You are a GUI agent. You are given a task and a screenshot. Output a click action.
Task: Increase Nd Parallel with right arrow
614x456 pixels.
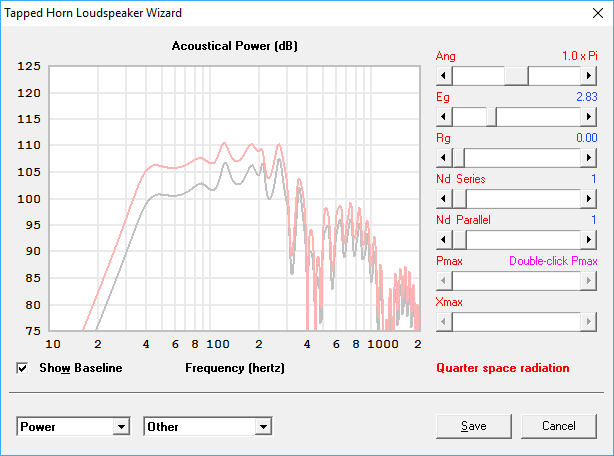[589, 240]
